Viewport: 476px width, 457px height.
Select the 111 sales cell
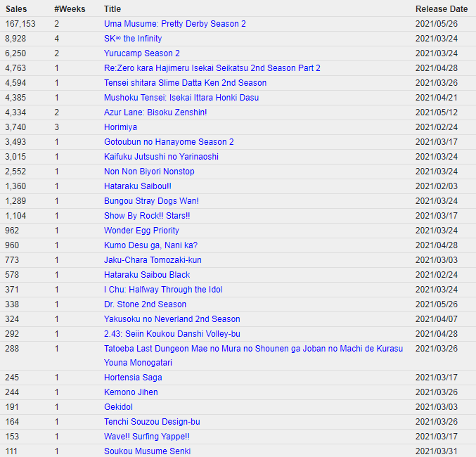(11, 451)
